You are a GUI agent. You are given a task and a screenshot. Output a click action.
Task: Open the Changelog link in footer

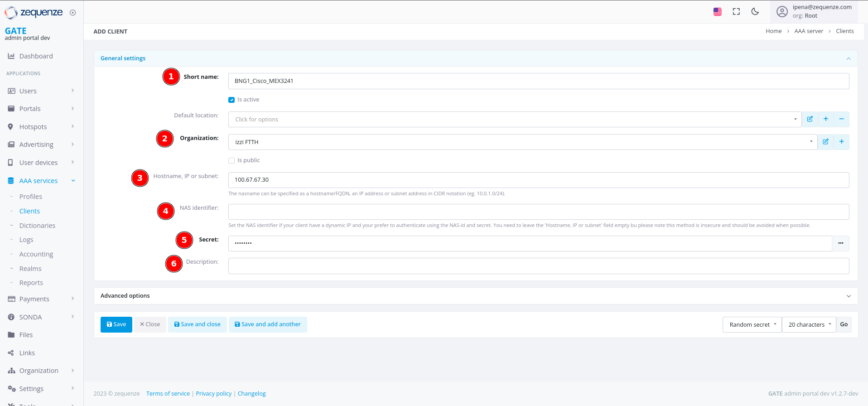point(251,394)
